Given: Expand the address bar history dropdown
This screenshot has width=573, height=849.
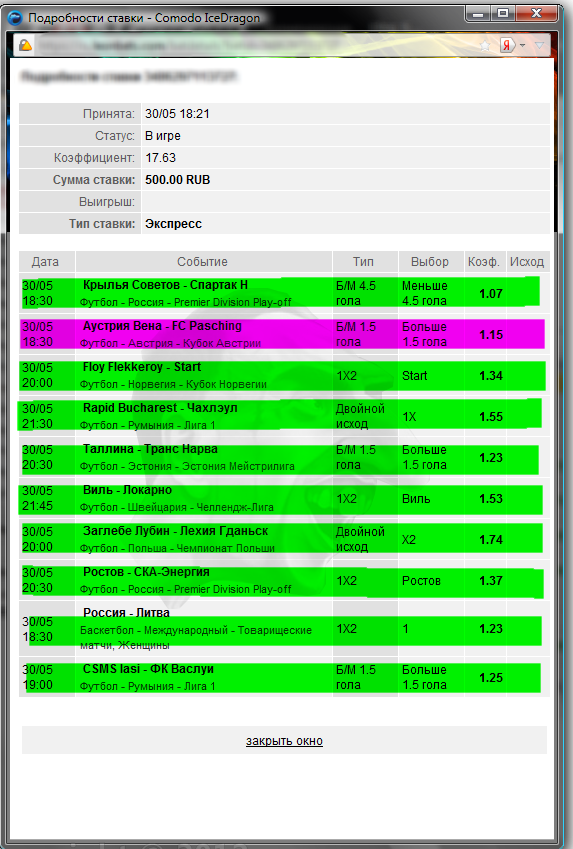Looking at the screenshot, I should [539, 45].
